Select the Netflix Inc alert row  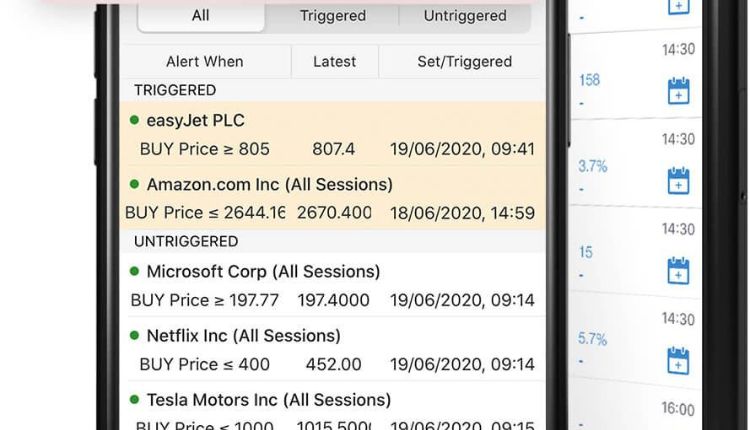coord(332,349)
